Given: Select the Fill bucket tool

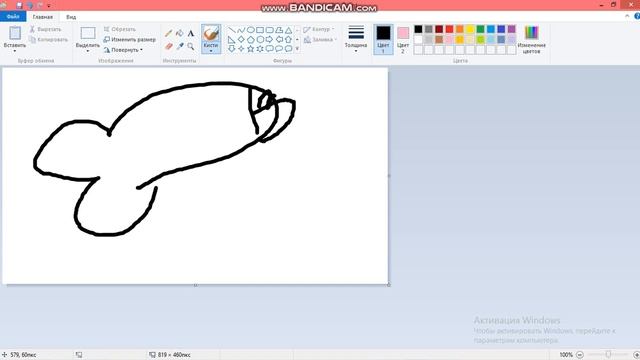Looking at the screenshot, I should tap(180, 33).
